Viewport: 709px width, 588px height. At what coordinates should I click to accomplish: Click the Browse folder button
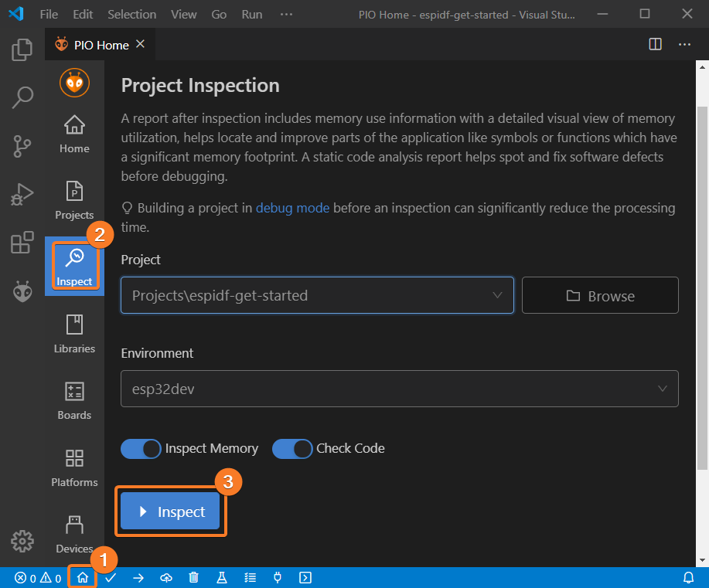coord(600,295)
